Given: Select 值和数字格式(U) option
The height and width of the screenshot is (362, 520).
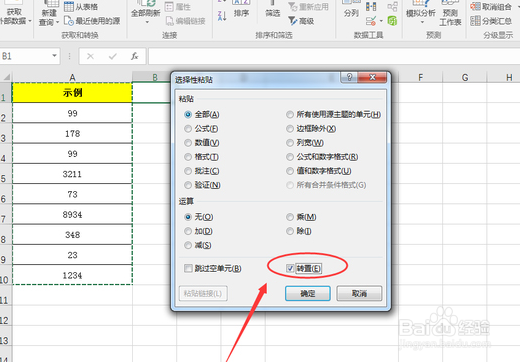Looking at the screenshot, I should pos(319,171).
